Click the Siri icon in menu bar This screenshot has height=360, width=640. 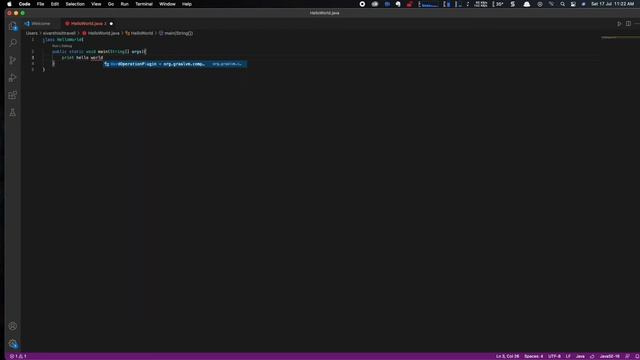coord(583,4)
